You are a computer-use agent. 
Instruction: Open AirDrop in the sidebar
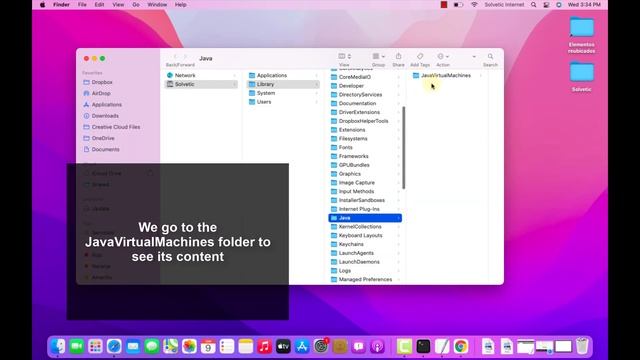(101, 93)
